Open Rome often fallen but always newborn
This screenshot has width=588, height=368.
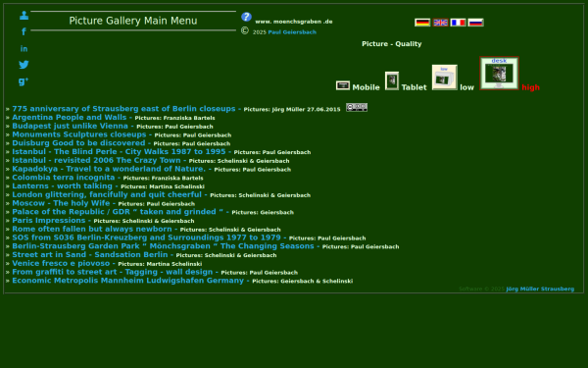coord(92,229)
